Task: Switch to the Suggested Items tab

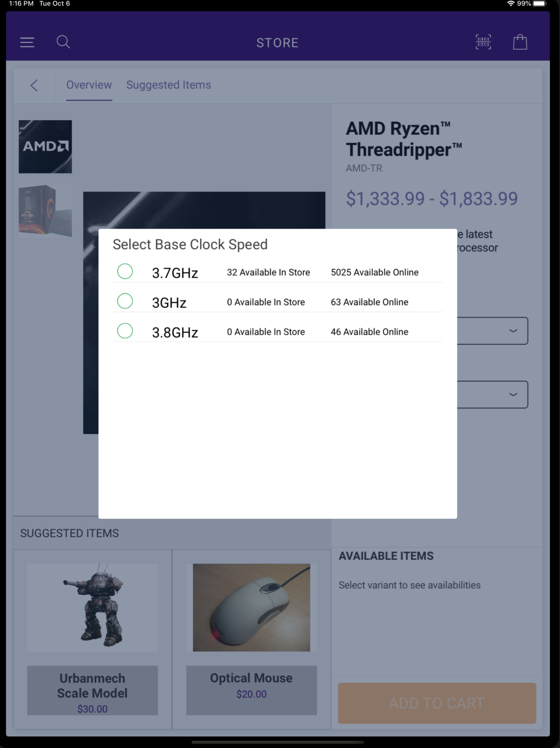Action: [x=169, y=85]
